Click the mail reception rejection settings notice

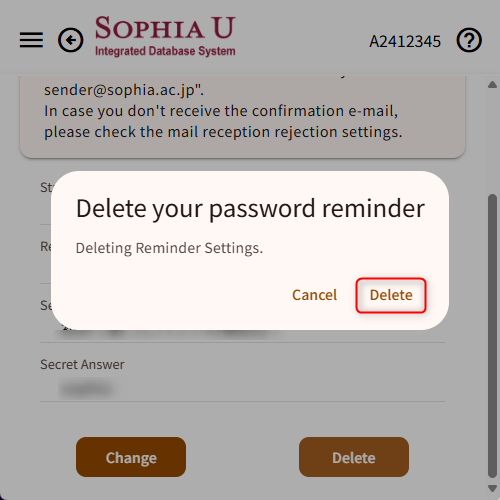click(x=223, y=132)
